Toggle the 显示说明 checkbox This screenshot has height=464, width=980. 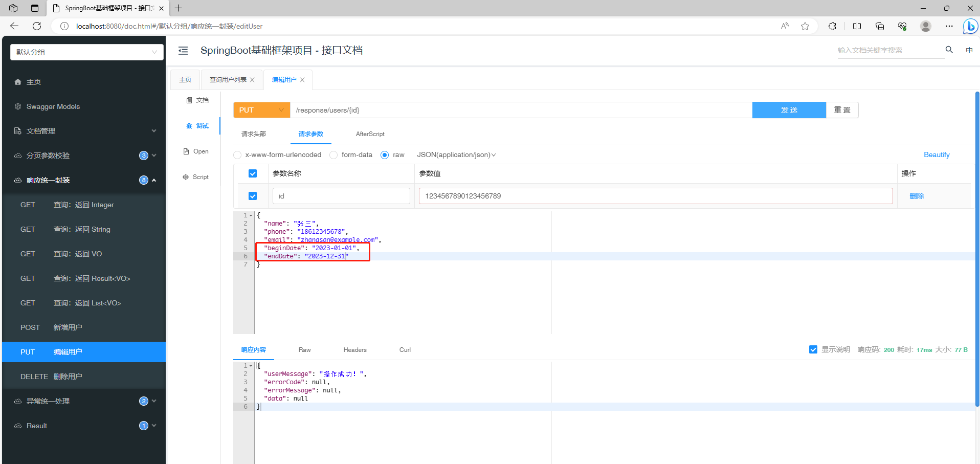tap(813, 349)
